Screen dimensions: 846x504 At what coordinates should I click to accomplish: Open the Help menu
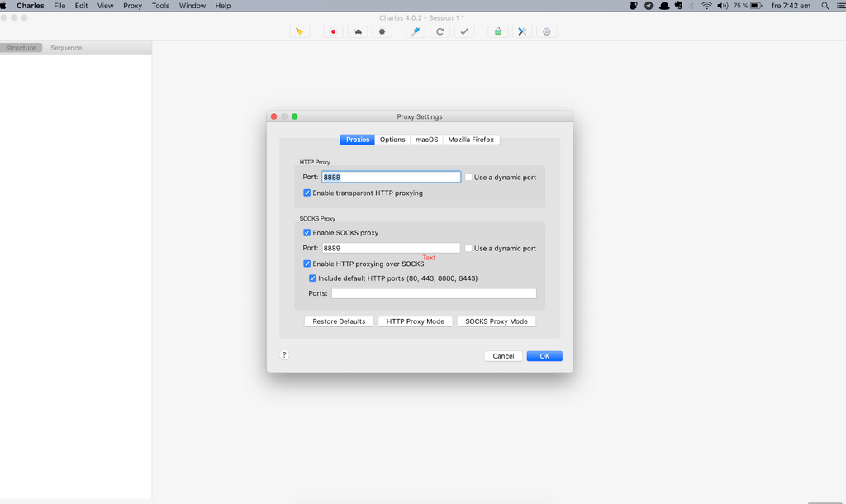coord(223,6)
